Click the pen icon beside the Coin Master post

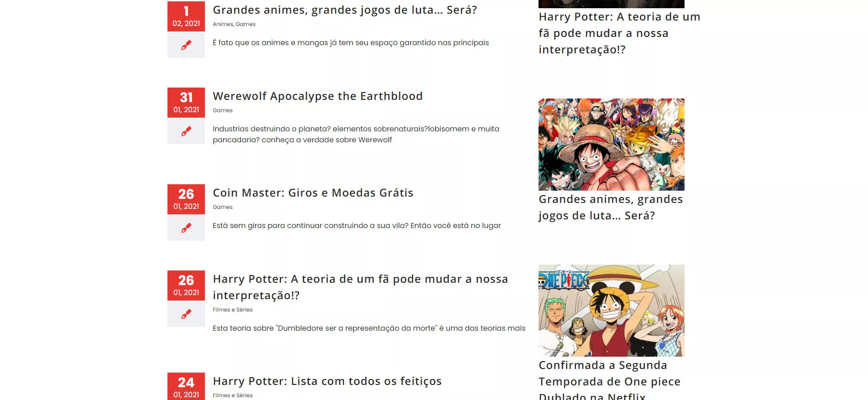pos(186,228)
